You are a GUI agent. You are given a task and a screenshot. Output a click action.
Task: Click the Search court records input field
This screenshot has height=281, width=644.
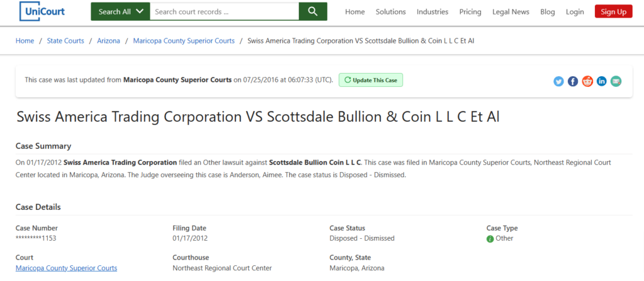[225, 11]
